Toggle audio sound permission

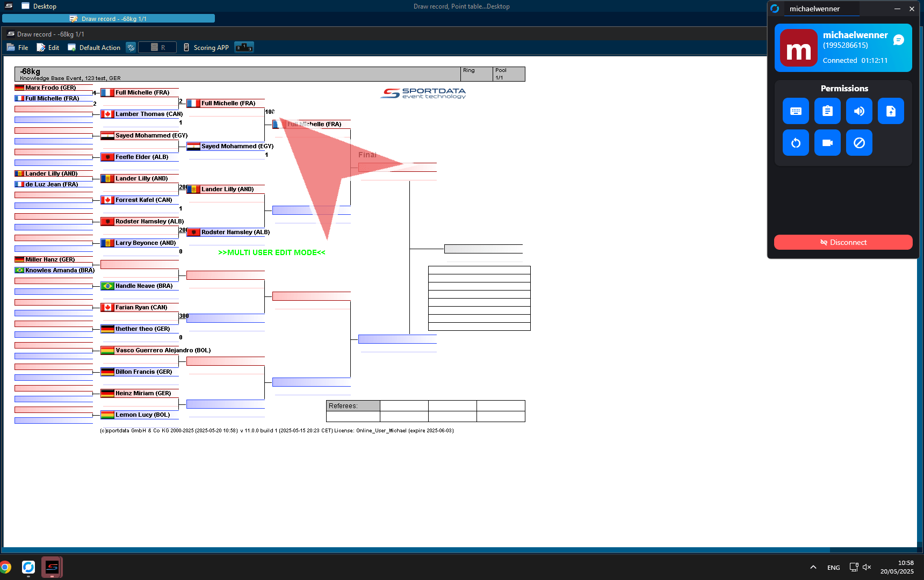(859, 111)
